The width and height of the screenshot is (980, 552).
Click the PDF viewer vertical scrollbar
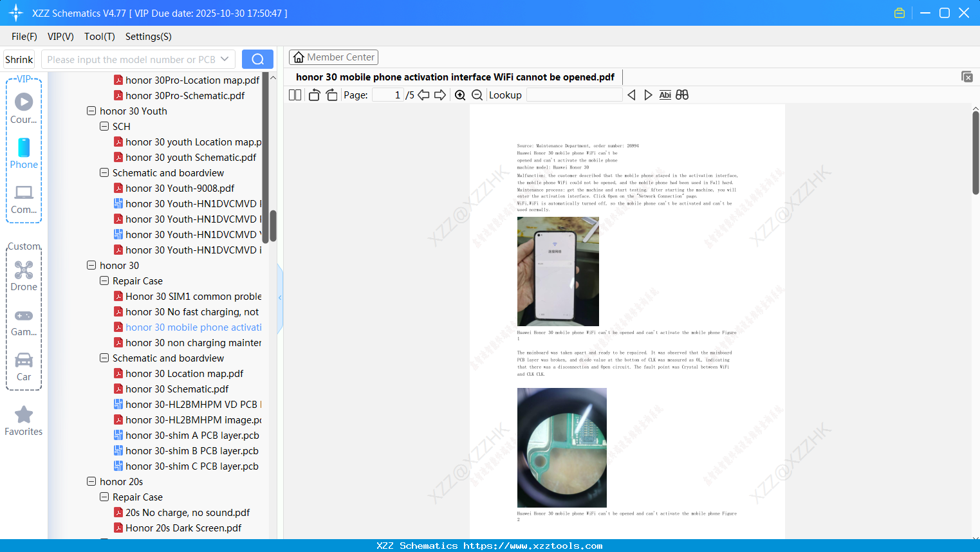tap(975, 152)
